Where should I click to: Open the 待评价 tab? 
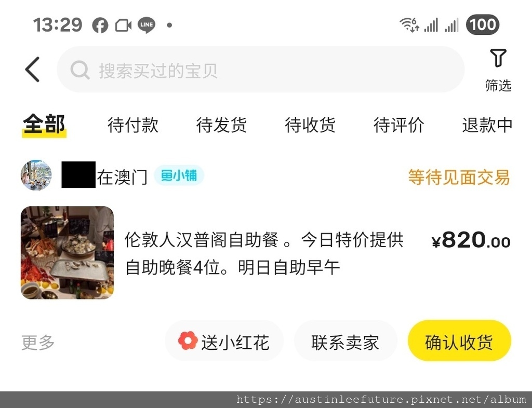tap(398, 125)
